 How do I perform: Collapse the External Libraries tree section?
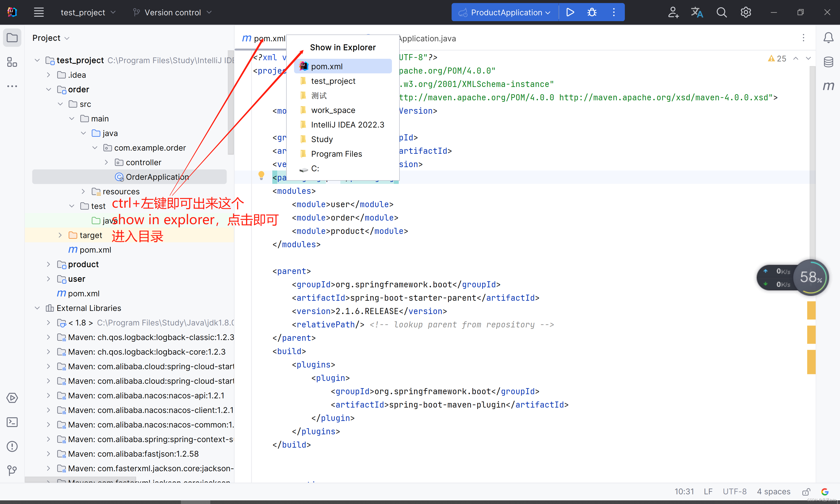(x=38, y=308)
